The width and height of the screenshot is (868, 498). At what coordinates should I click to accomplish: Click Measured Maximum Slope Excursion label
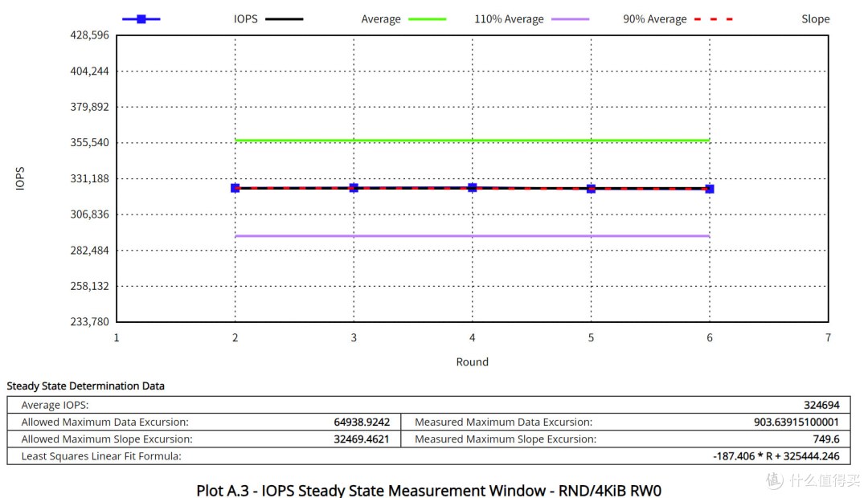(x=506, y=439)
